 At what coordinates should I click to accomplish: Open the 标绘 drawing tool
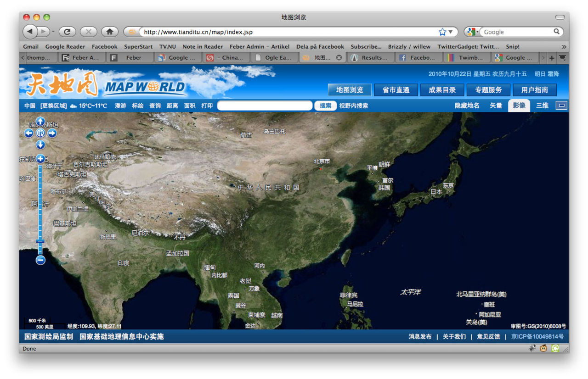[x=138, y=106]
